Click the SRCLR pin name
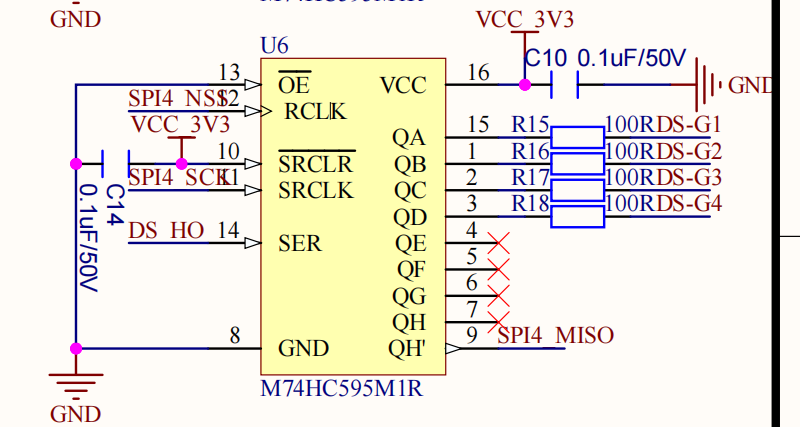800x427 pixels. [316, 164]
